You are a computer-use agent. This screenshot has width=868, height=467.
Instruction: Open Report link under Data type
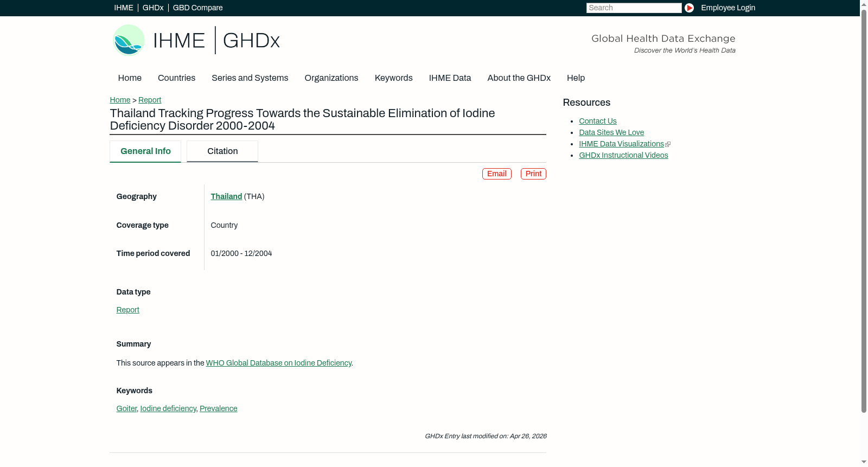pyautogui.click(x=127, y=310)
